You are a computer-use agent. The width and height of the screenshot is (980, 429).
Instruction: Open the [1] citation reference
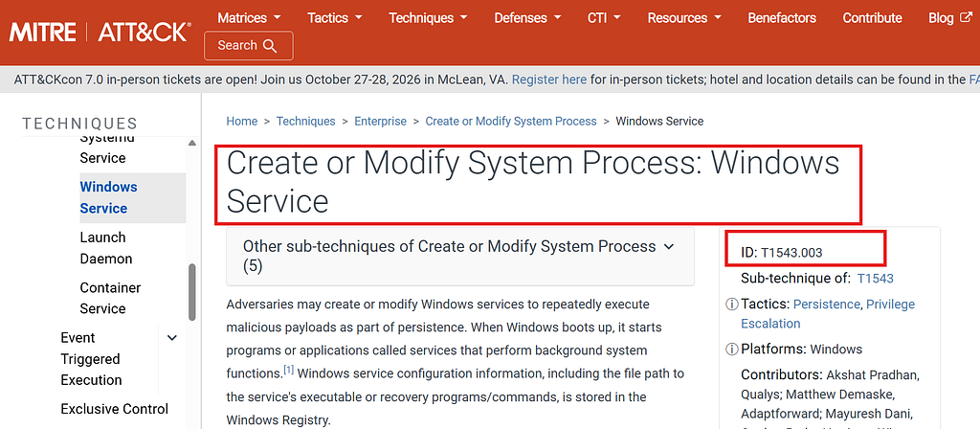point(289,371)
